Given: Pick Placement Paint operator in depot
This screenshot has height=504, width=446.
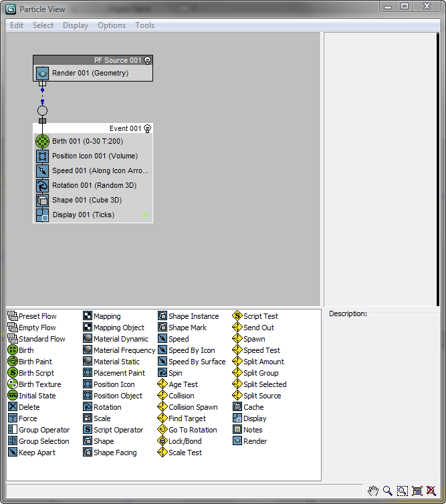Looking at the screenshot, I should coord(114,373).
